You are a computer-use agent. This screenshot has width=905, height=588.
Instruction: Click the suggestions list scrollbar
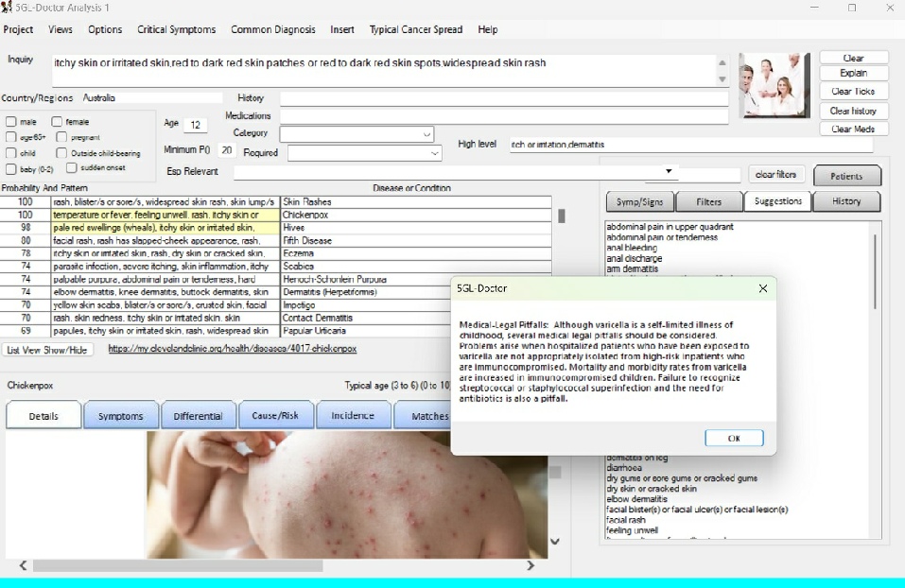[875, 271]
